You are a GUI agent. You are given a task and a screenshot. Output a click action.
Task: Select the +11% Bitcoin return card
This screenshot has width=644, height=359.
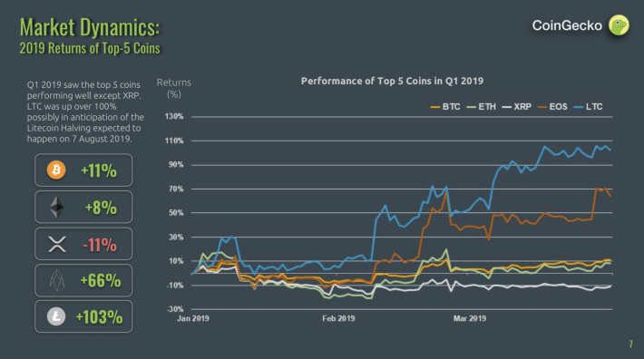click(83, 170)
